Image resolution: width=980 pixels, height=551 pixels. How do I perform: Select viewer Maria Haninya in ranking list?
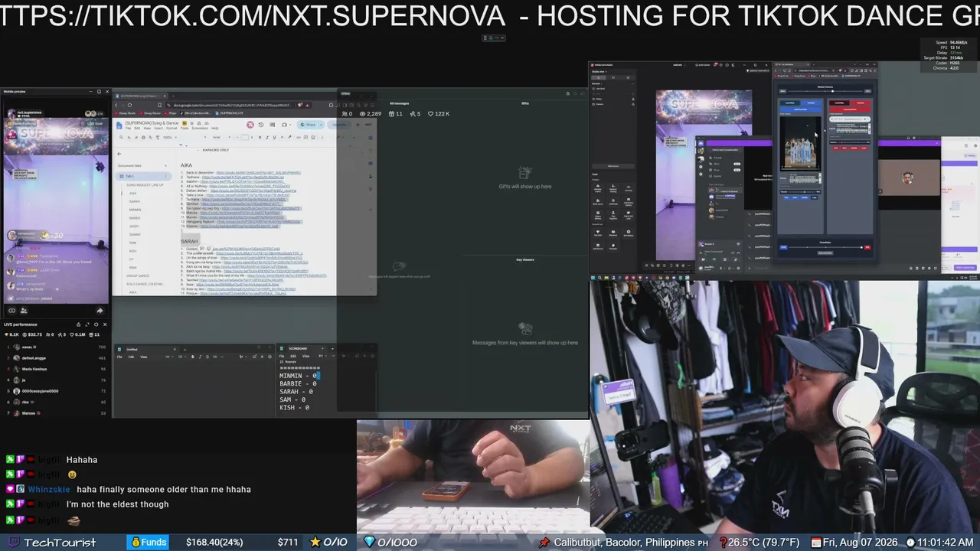(55, 369)
